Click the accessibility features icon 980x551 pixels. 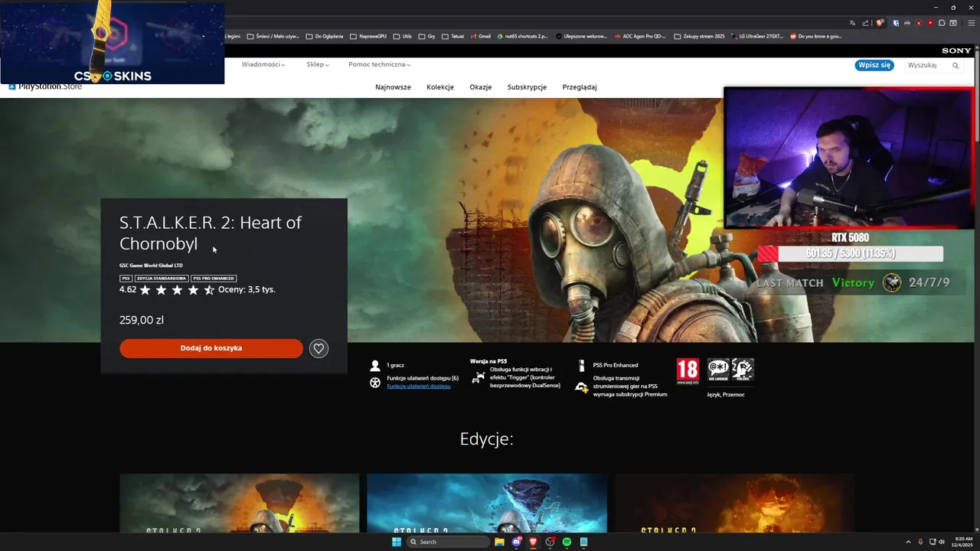pyautogui.click(x=375, y=383)
